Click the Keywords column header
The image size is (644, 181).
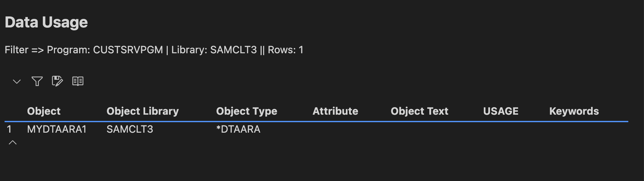tap(574, 111)
